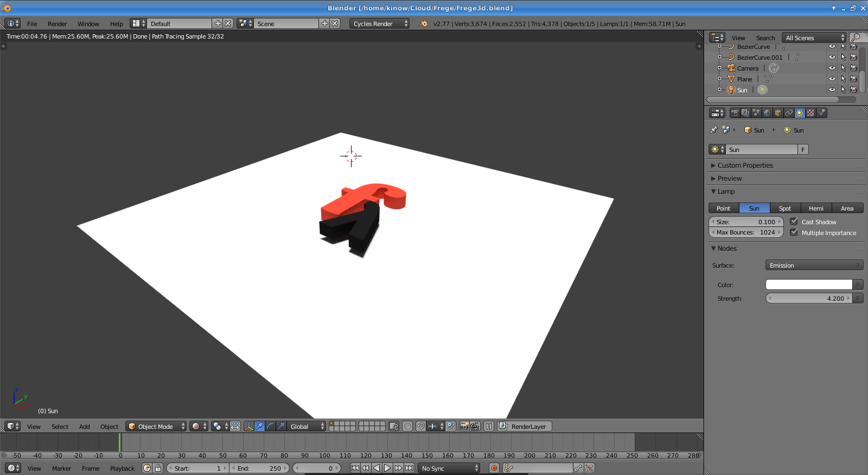The height and width of the screenshot is (475, 868).
Task: Click the OpenGL render image camera icon
Action: pos(464,426)
